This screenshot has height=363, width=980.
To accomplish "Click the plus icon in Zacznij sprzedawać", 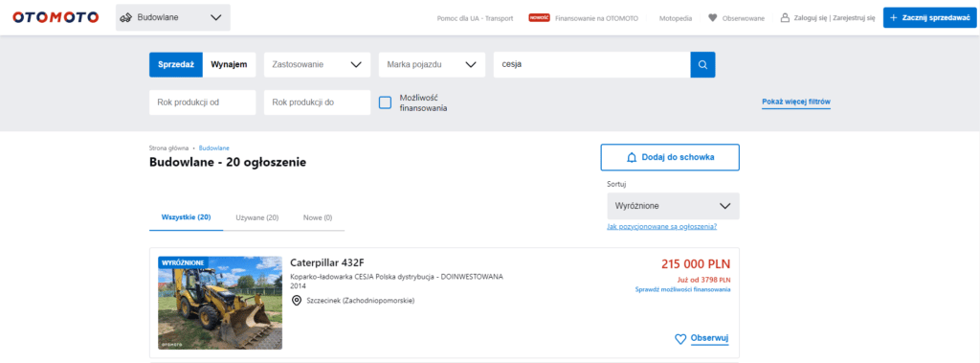I will 893,18.
